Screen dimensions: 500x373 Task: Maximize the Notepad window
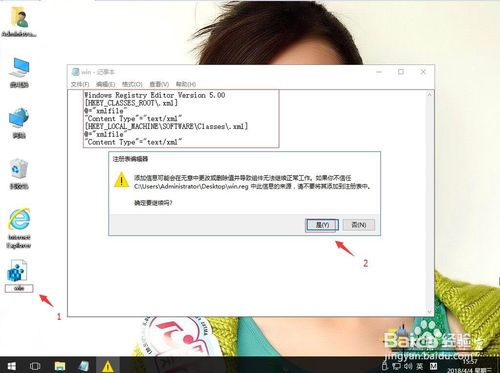(x=401, y=72)
